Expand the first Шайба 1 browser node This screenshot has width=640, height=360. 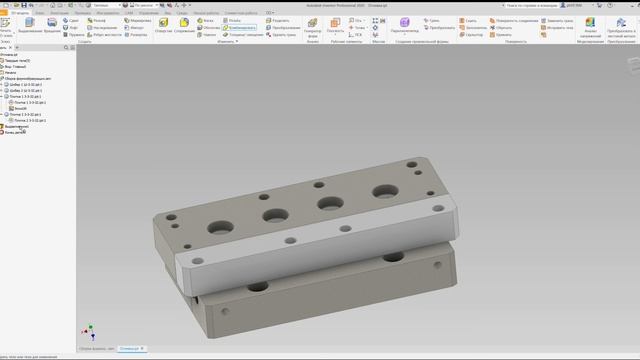coord(2,84)
